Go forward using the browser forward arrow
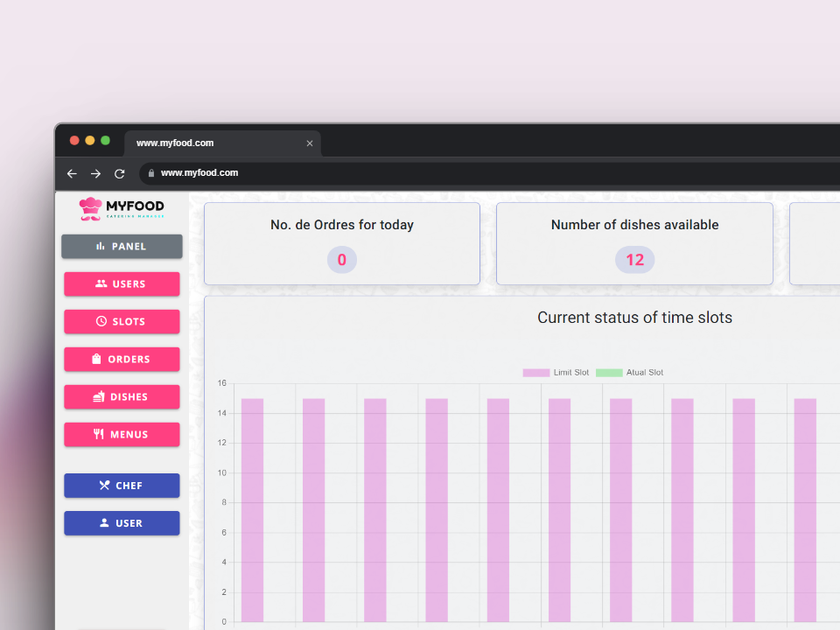Screen dimensions: 840x630 coord(96,173)
